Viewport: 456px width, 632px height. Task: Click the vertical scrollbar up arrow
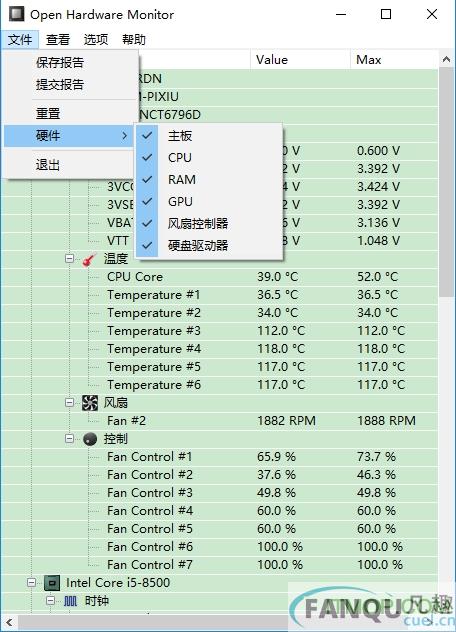(446, 59)
